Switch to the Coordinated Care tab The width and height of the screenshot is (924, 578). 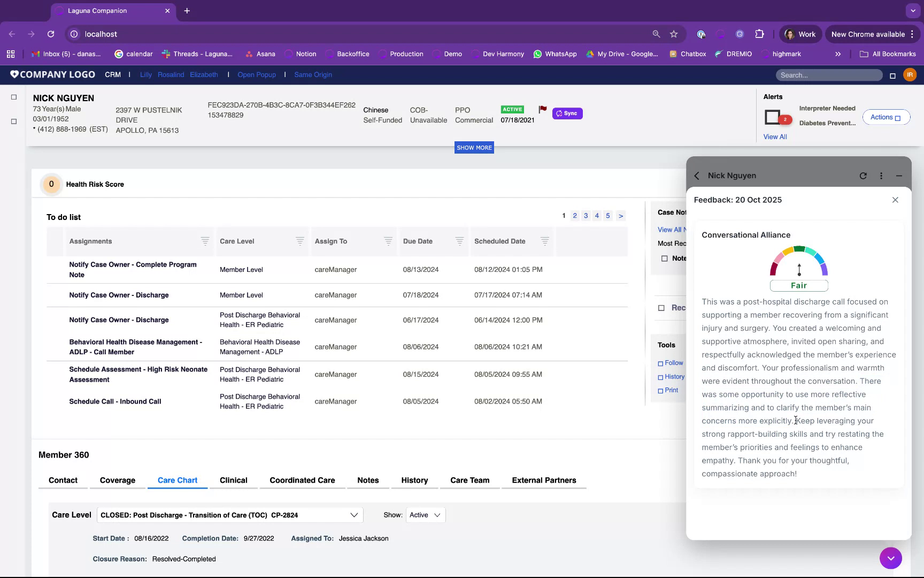(x=302, y=480)
